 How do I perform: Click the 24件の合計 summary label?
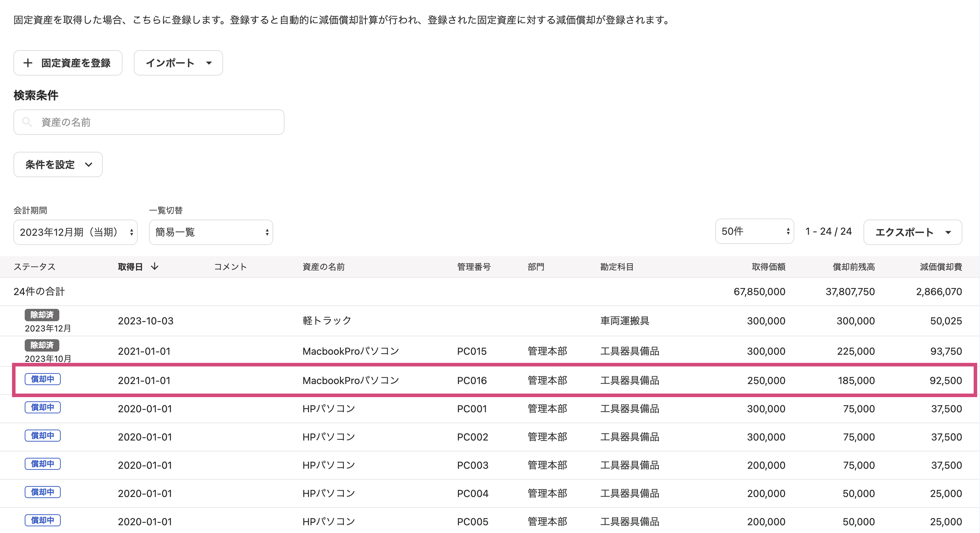coord(39,291)
